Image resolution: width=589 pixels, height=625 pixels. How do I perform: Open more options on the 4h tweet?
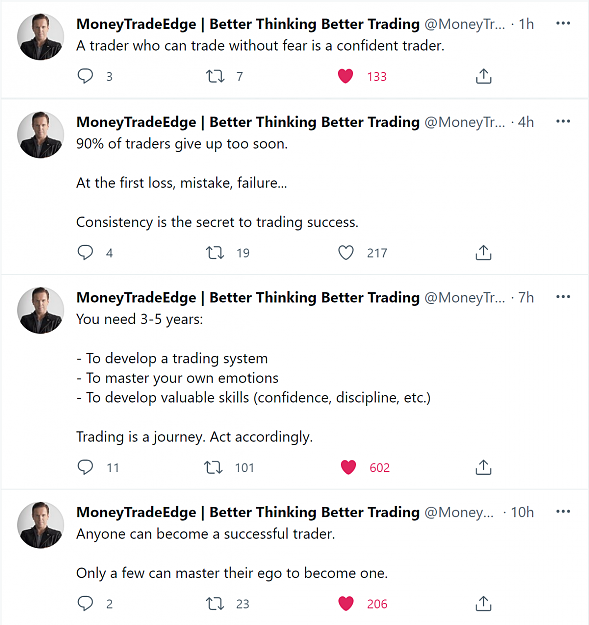pos(563,122)
